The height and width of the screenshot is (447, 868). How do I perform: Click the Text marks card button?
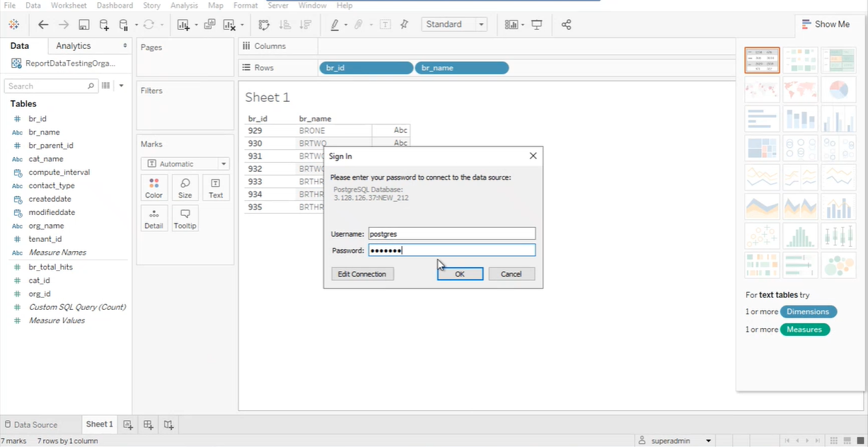[x=216, y=188]
